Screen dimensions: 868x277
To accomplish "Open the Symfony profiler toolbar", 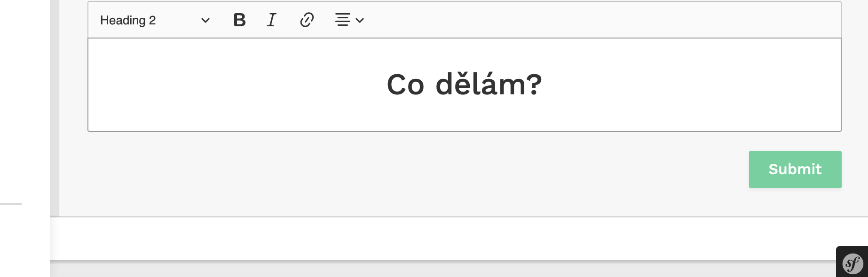I will [x=854, y=264].
